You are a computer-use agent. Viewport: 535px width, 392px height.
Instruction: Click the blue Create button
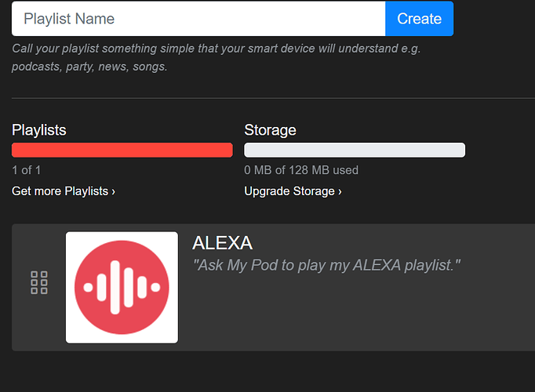[x=420, y=19]
